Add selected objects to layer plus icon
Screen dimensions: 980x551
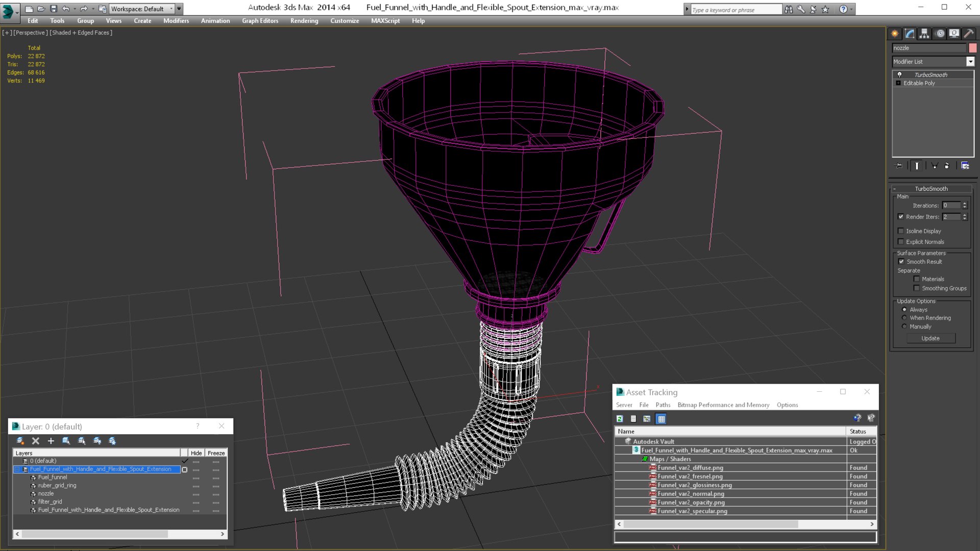pyautogui.click(x=51, y=441)
